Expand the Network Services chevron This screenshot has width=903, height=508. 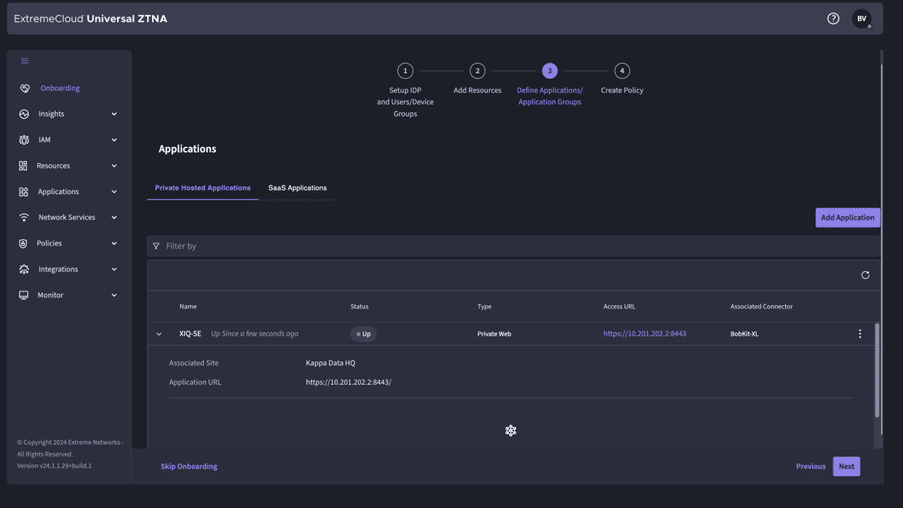click(114, 217)
